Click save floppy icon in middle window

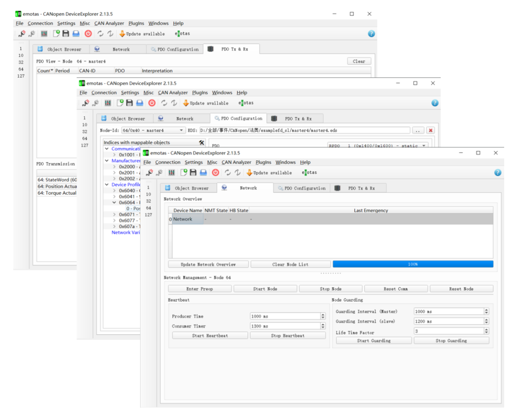click(130, 103)
